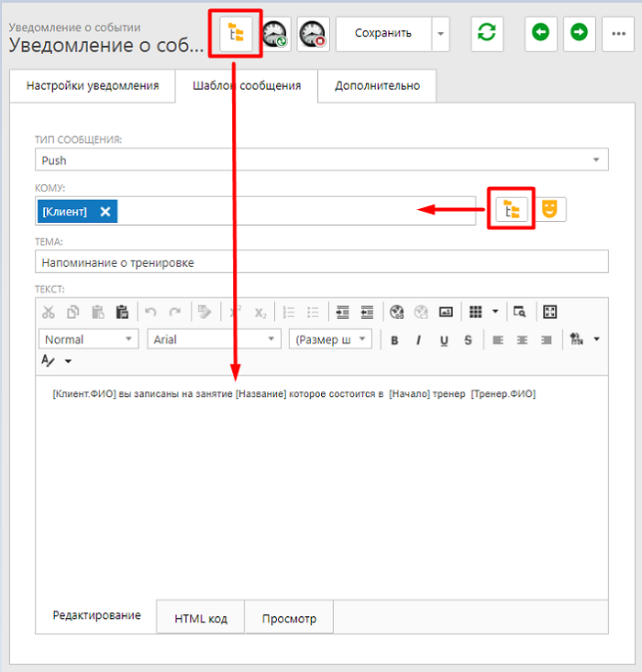Align text to the right
Image resolution: width=642 pixels, height=672 pixels.
[x=547, y=340]
